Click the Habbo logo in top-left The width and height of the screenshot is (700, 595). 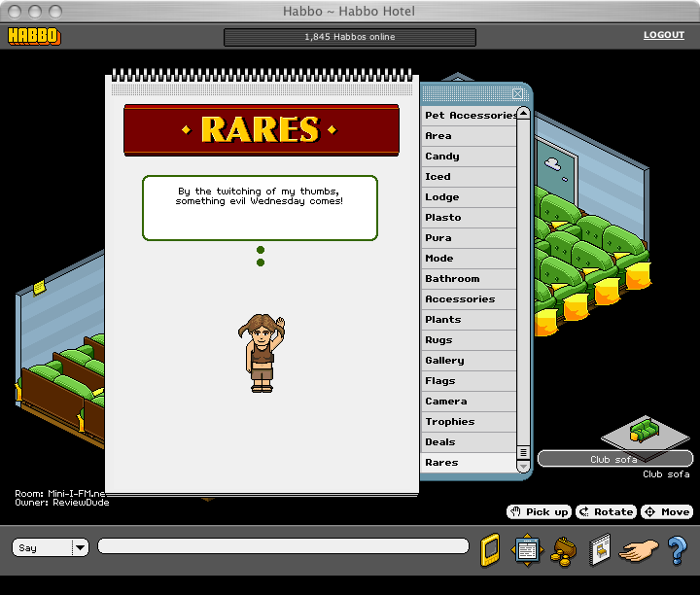(x=34, y=36)
